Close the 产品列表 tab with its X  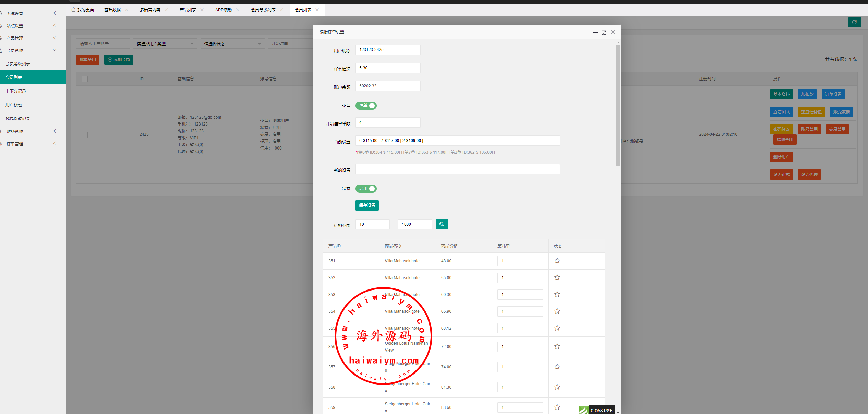202,10
